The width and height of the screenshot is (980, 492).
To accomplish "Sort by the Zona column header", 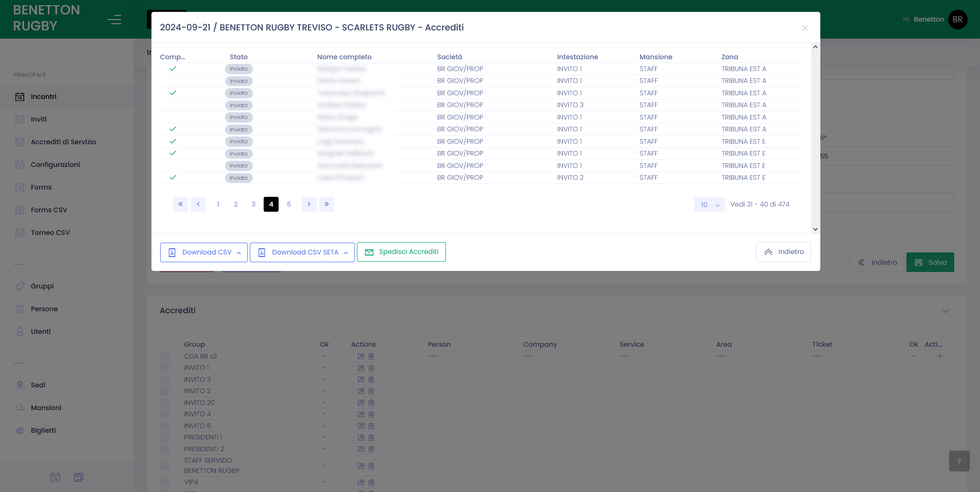I will [x=730, y=57].
